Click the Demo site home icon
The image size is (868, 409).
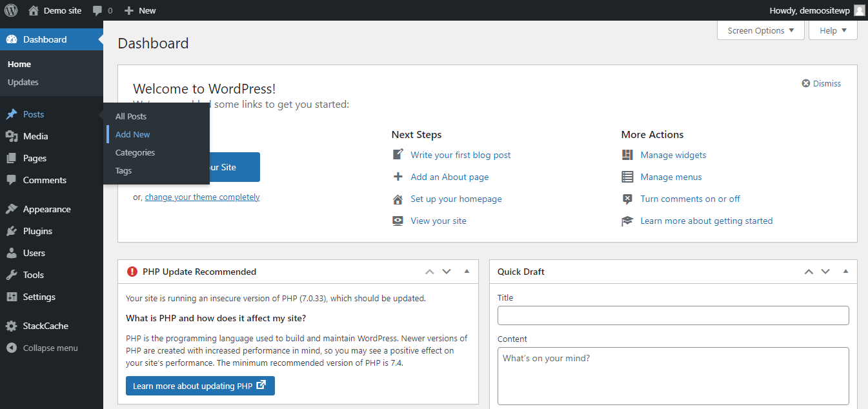[34, 10]
